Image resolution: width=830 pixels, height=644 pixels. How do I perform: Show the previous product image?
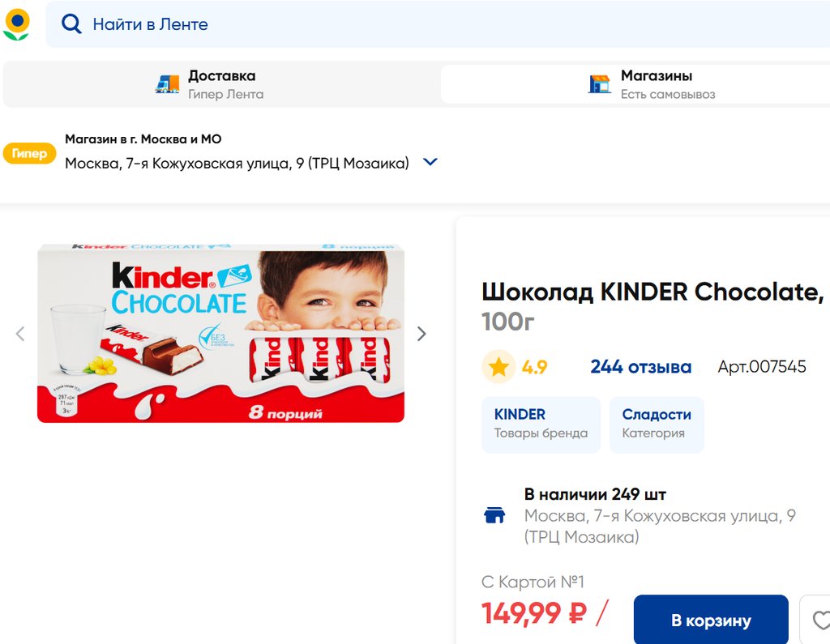click(21, 334)
